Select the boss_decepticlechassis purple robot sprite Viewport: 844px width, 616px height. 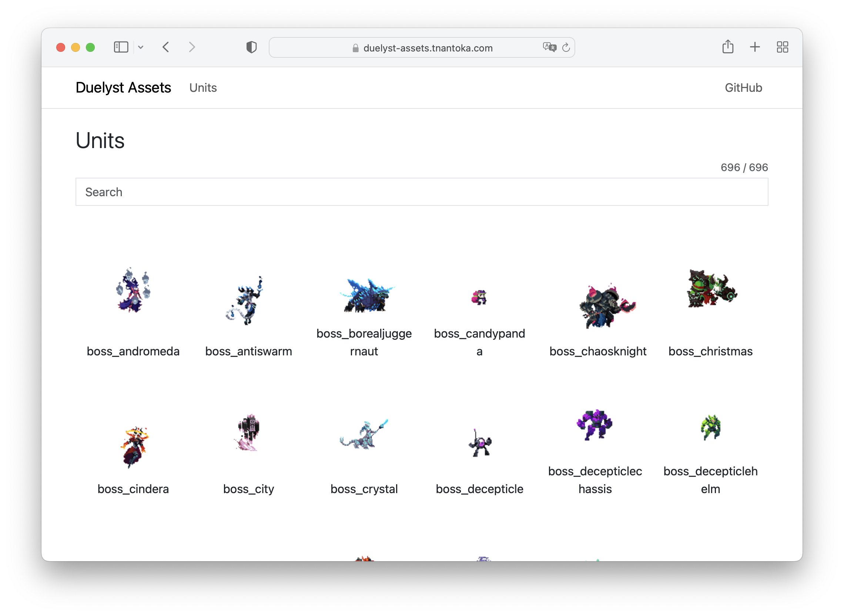(x=594, y=425)
